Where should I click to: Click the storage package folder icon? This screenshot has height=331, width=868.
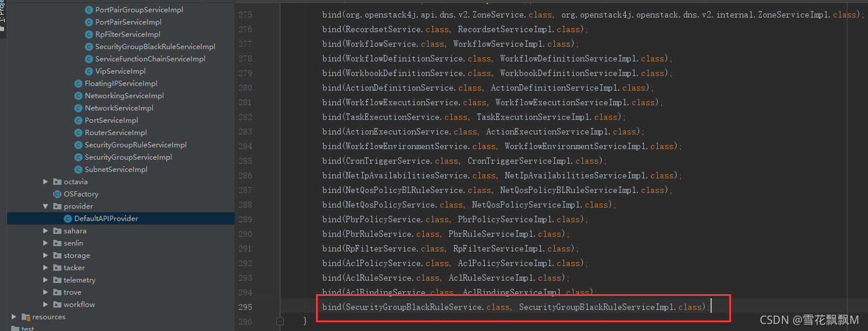(57, 256)
